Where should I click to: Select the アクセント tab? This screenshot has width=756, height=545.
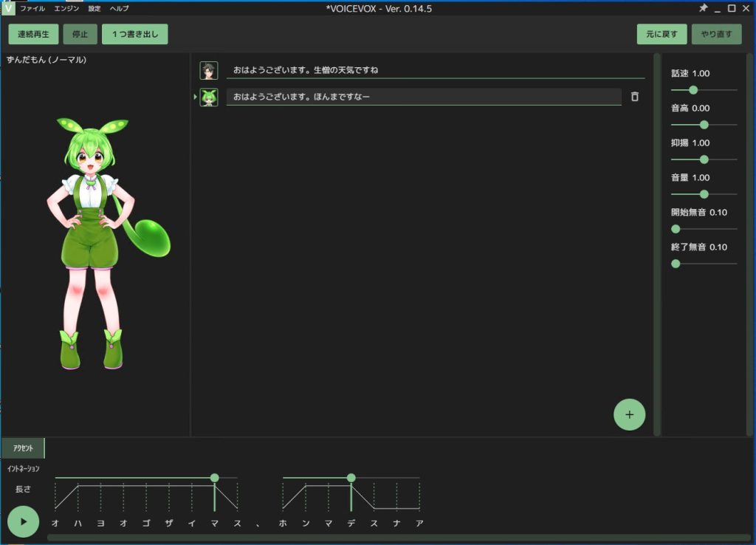tap(23, 448)
